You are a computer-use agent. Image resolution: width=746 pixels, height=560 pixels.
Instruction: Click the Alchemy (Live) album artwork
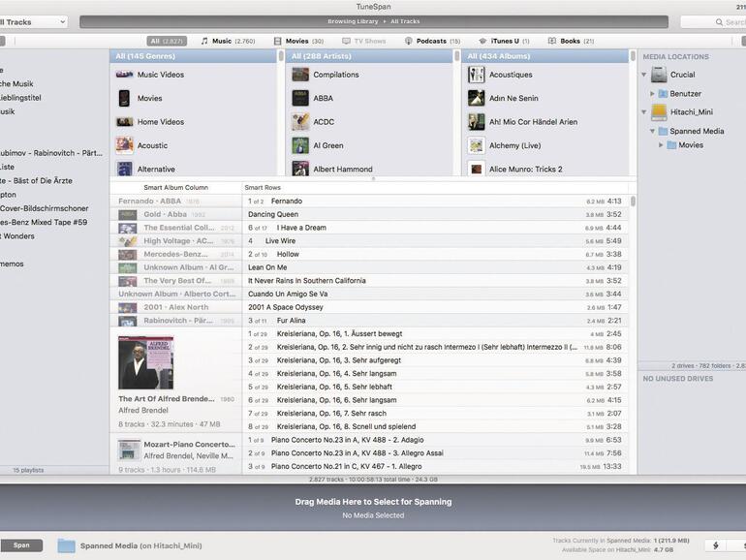477,145
